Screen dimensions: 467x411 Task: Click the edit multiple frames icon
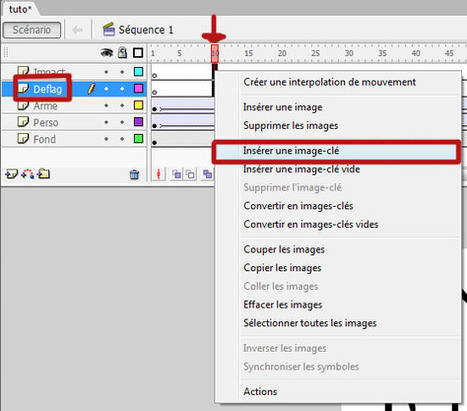(x=207, y=174)
